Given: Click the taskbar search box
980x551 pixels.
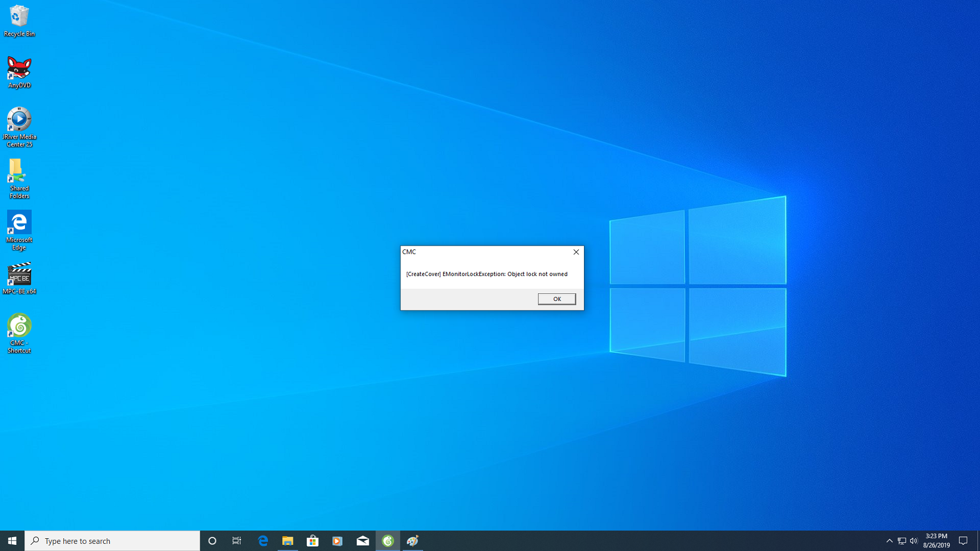Looking at the screenshot, I should tap(112, 541).
